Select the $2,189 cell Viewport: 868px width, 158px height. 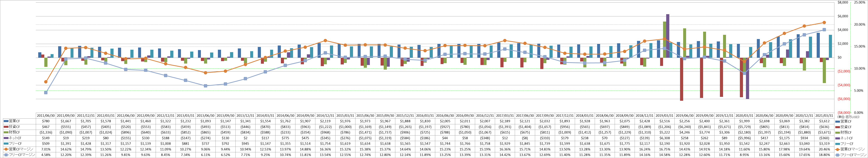505,121
